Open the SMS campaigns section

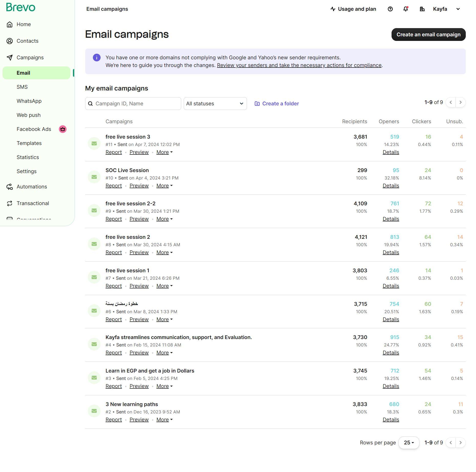point(22,87)
